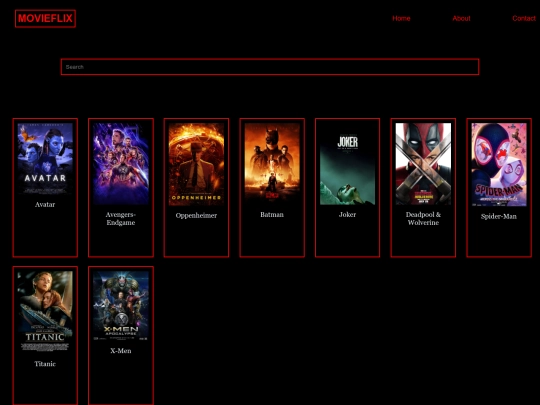Select the Oppenheimer movie poster
This screenshot has width=540, height=405.
[196, 164]
